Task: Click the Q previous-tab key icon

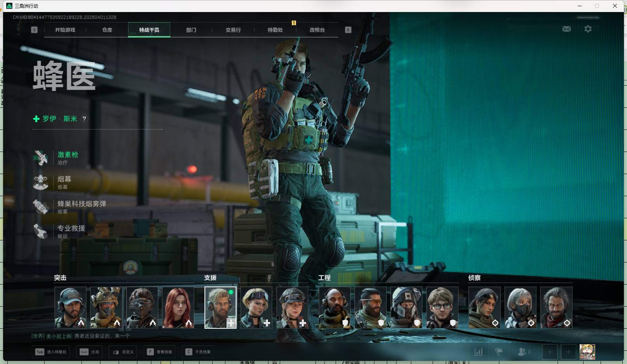Action: (34, 30)
